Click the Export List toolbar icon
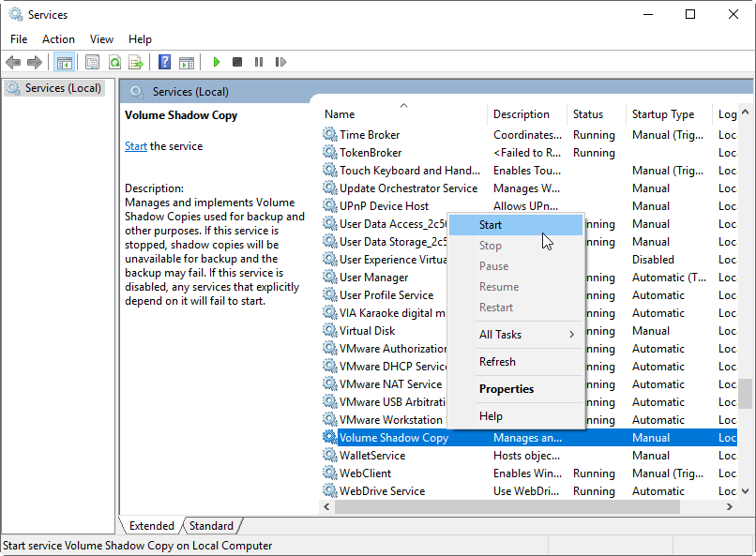 [136, 62]
